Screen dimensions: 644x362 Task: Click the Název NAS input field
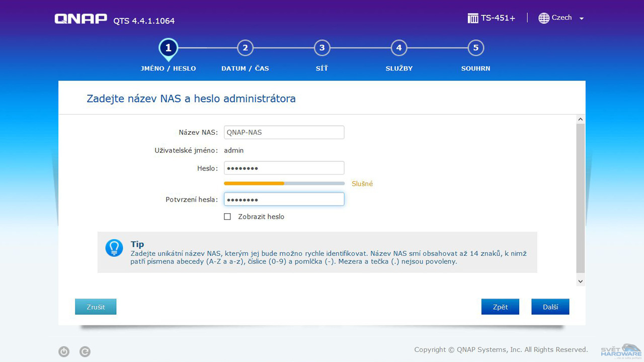[284, 132]
